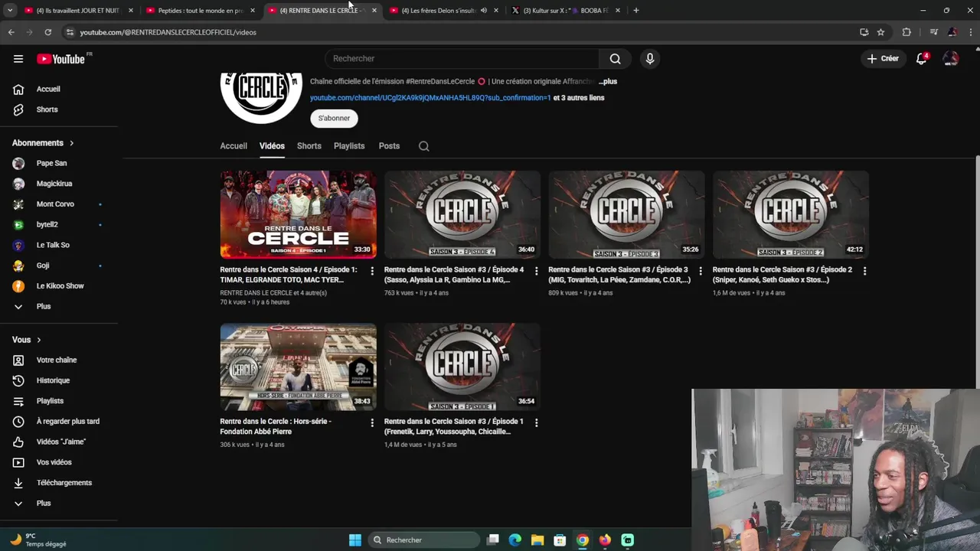Open Saison 3 Épisode 1 thumbnail
980x551 pixels.
tap(462, 367)
